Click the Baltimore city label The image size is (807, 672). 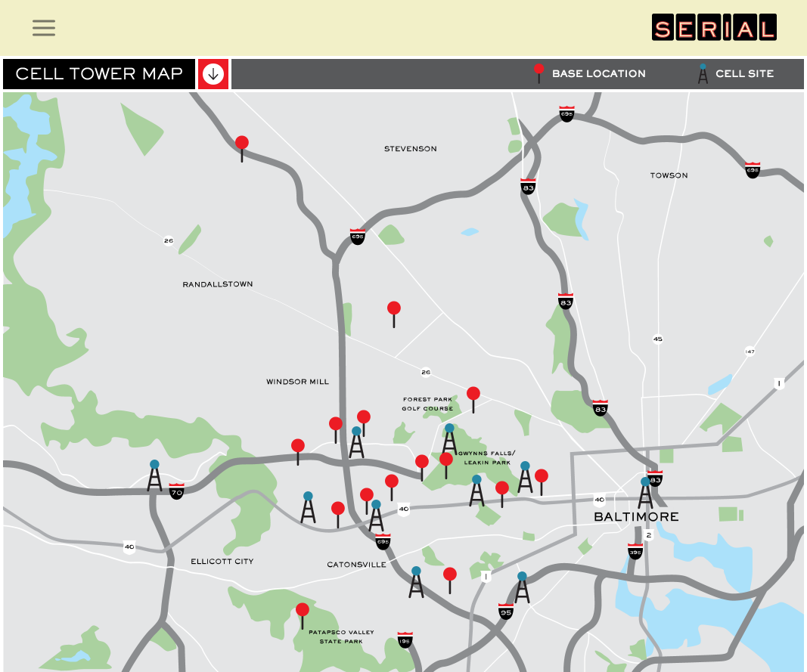click(636, 517)
